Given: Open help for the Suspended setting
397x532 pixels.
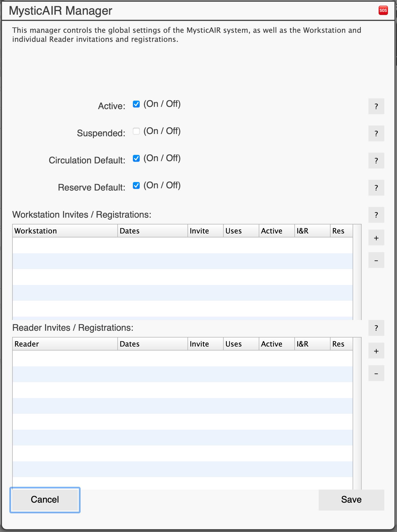Looking at the screenshot, I should (376, 133).
